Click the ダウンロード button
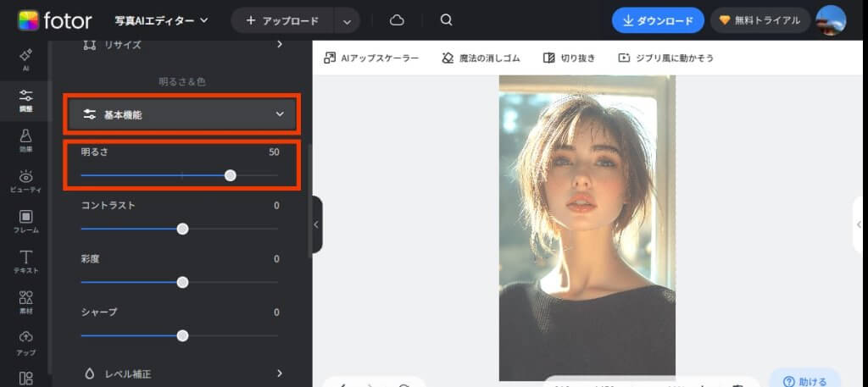 tap(658, 20)
